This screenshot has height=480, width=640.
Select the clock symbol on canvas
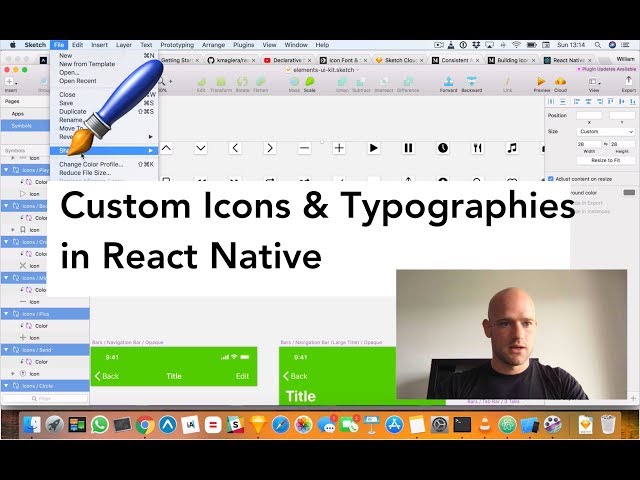(443, 148)
